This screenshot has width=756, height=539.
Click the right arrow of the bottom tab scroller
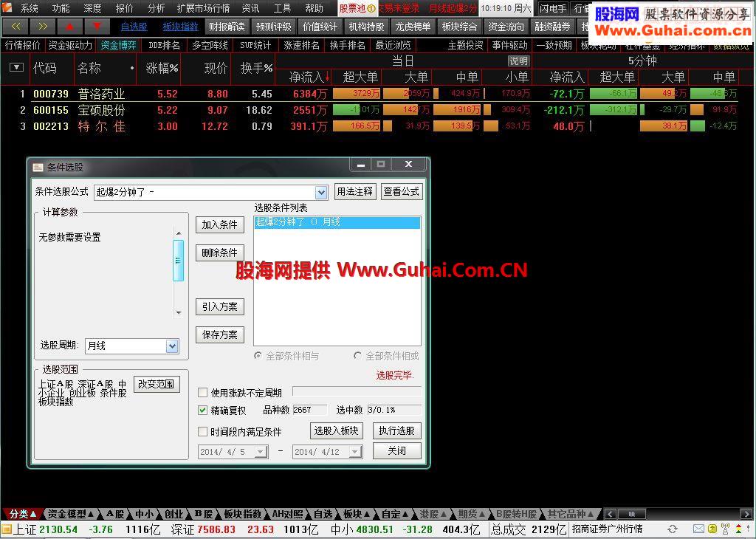[x=746, y=515]
